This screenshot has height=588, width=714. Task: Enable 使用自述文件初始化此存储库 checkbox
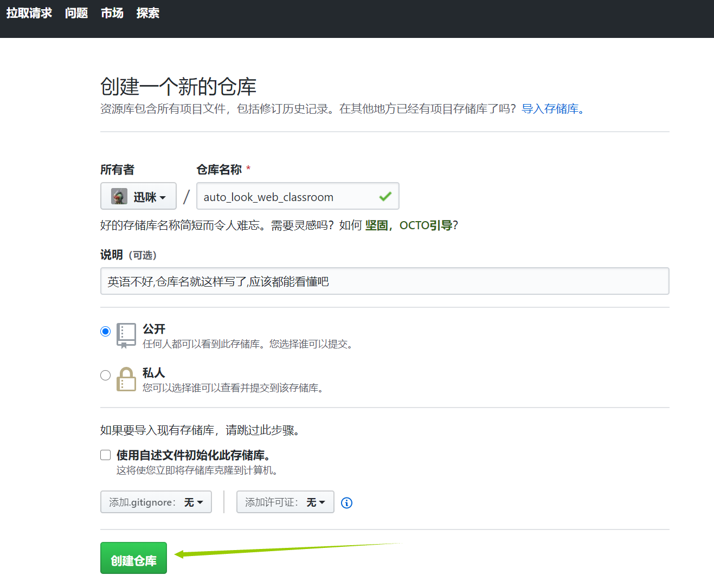105,455
